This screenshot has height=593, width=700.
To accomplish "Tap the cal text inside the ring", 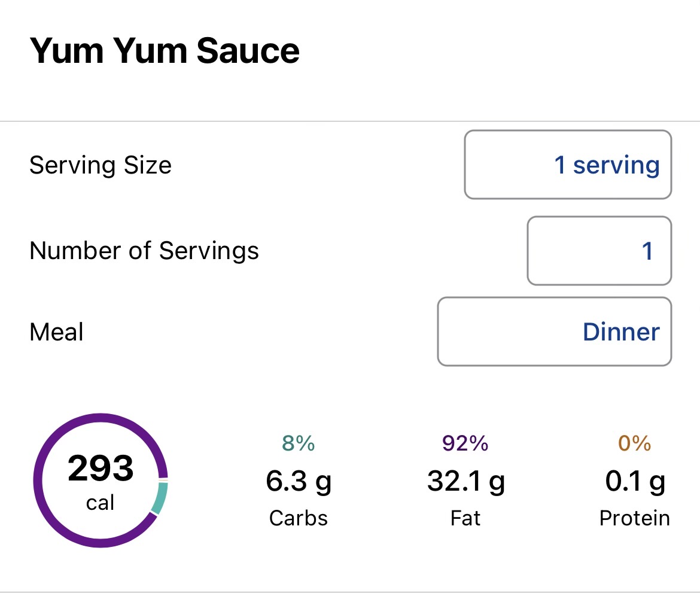I will [100, 503].
